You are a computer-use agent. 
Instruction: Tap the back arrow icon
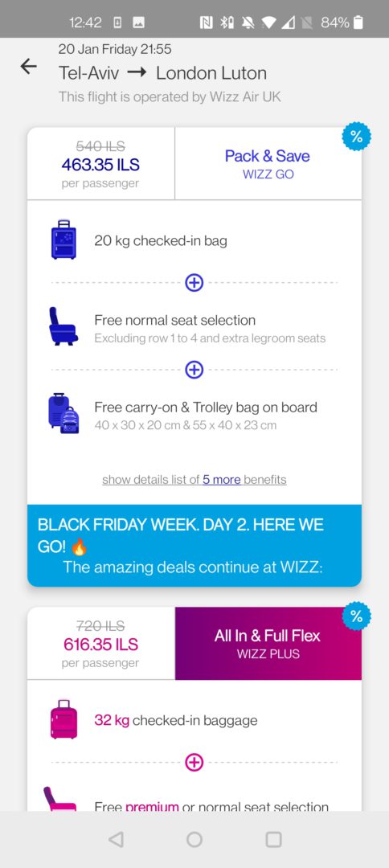pos(28,67)
